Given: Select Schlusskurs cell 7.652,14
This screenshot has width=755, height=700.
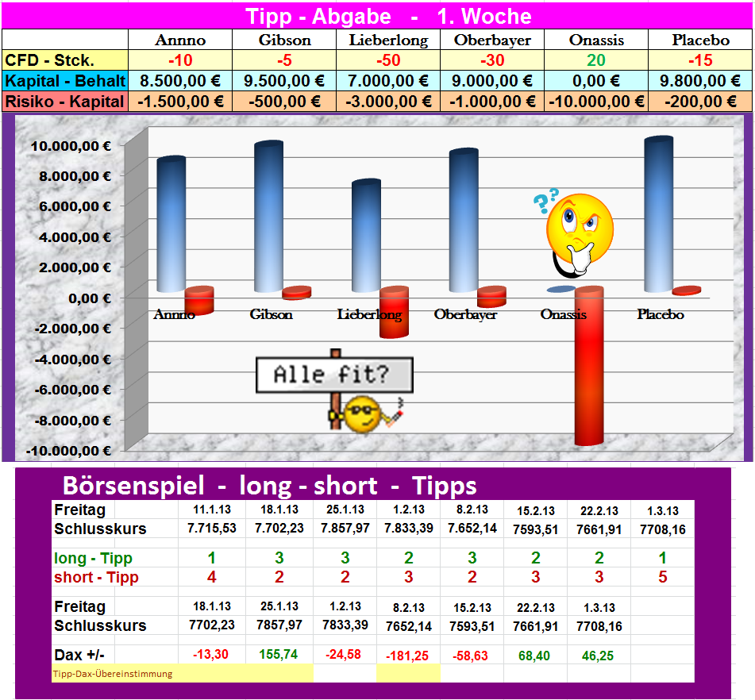Looking at the screenshot, I should [x=472, y=528].
